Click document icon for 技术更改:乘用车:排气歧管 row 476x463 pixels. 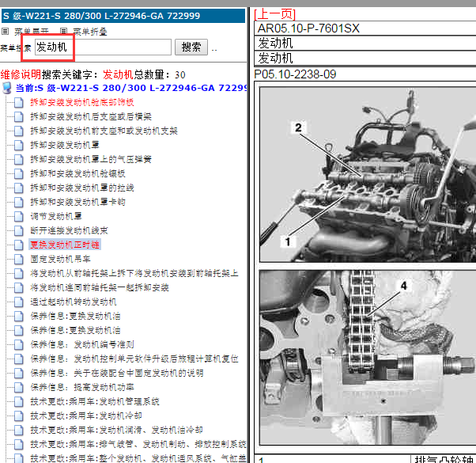pos(18,445)
